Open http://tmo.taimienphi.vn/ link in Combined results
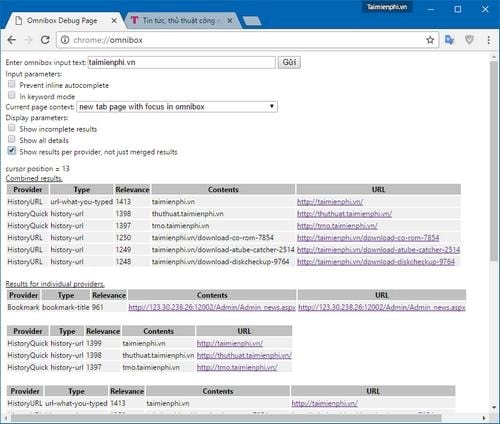 337,226
